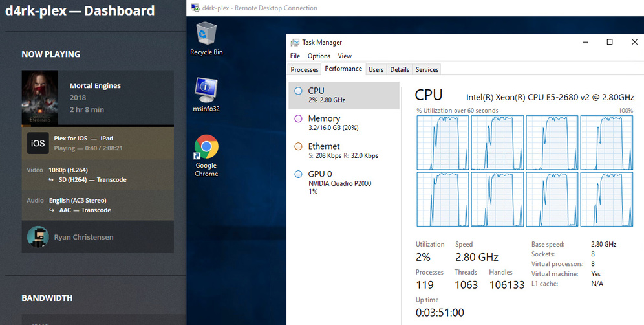Launch Google Chrome from the desktop
The image size is (644, 325).
pyautogui.click(x=206, y=155)
